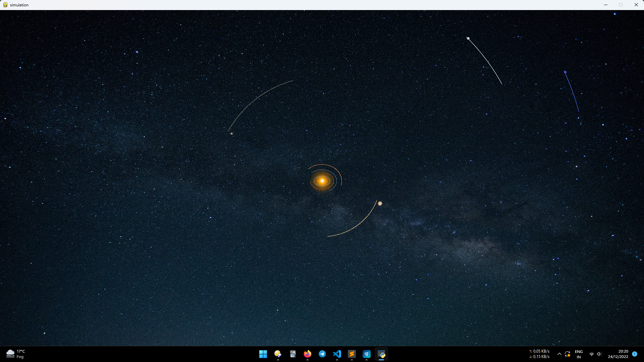This screenshot has width=644, height=362.
Task: Click the volume speaker tray icon
Action: [599, 354]
